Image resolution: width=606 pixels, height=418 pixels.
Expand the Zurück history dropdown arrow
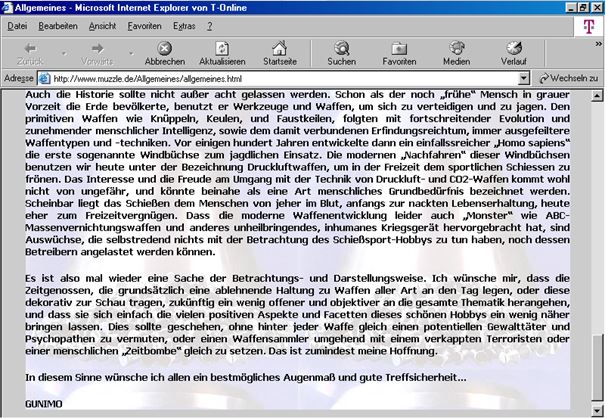pyautogui.click(x=65, y=51)
